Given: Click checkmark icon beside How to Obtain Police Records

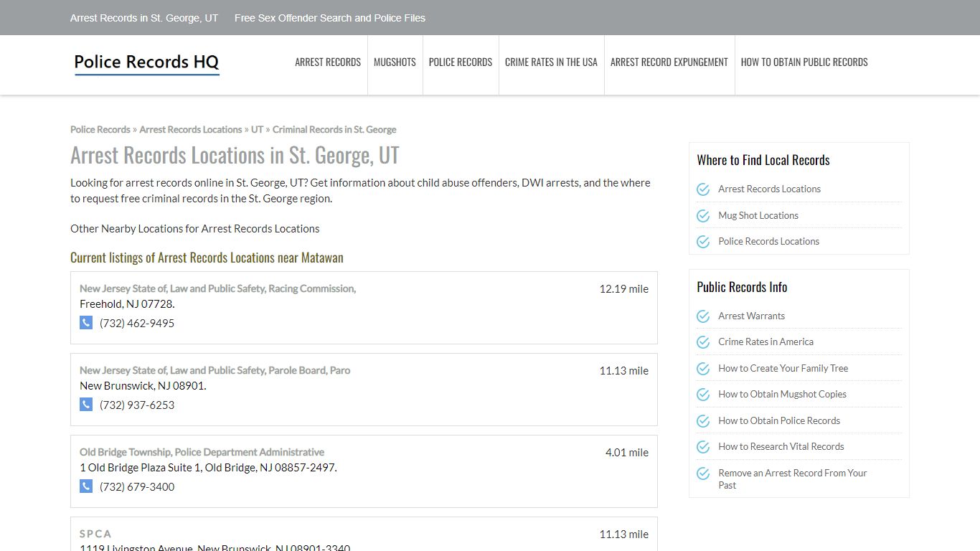Looking at the screenshot, I should click(703, 421).
